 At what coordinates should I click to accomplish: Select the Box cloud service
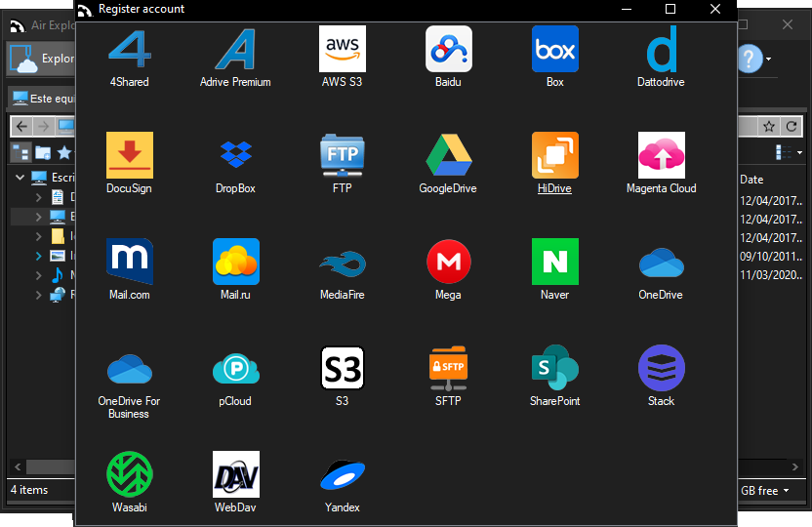[x=554, y=58]
